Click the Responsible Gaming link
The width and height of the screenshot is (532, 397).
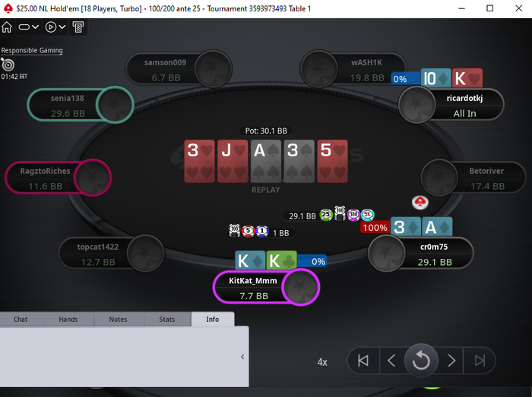coord(32,50)
